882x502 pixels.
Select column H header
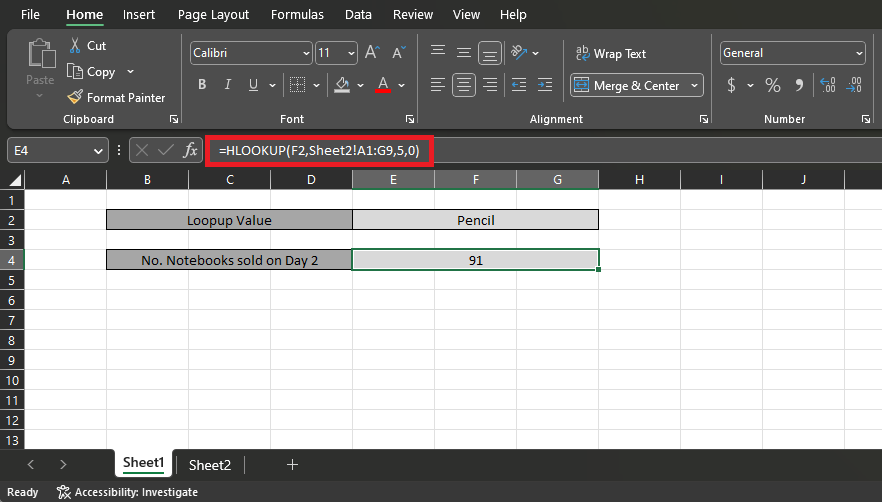point(640,180)
